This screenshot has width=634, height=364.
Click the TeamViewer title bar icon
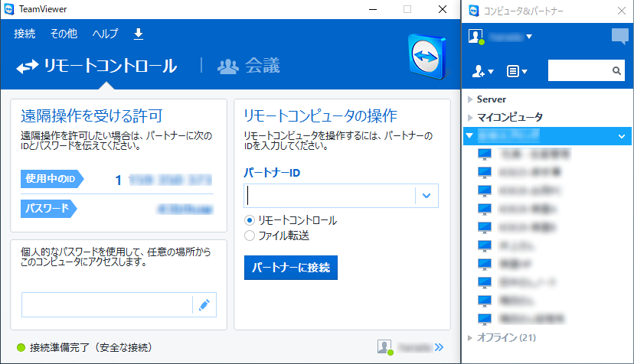[x=9, y=9]
